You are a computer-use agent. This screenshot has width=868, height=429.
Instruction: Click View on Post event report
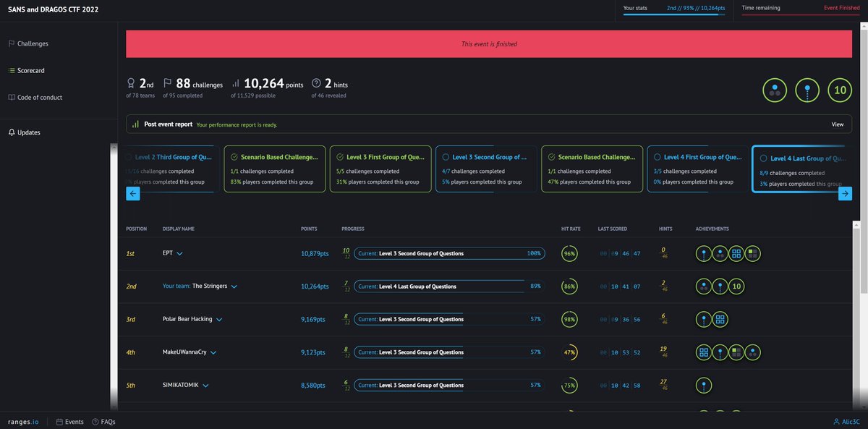tap(838, 124)
